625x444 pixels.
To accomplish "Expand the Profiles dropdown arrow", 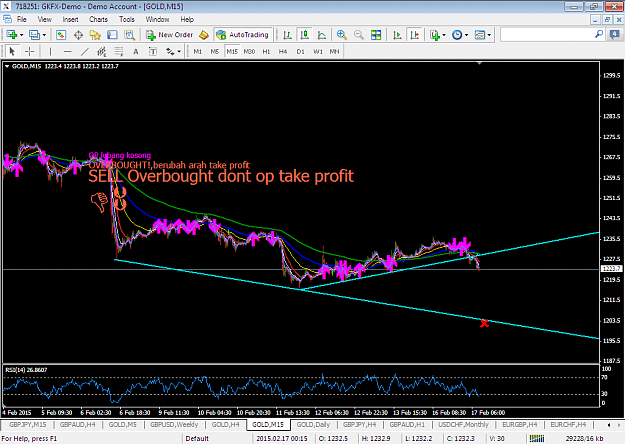I will pyautogui.click(x=44, y=35).
